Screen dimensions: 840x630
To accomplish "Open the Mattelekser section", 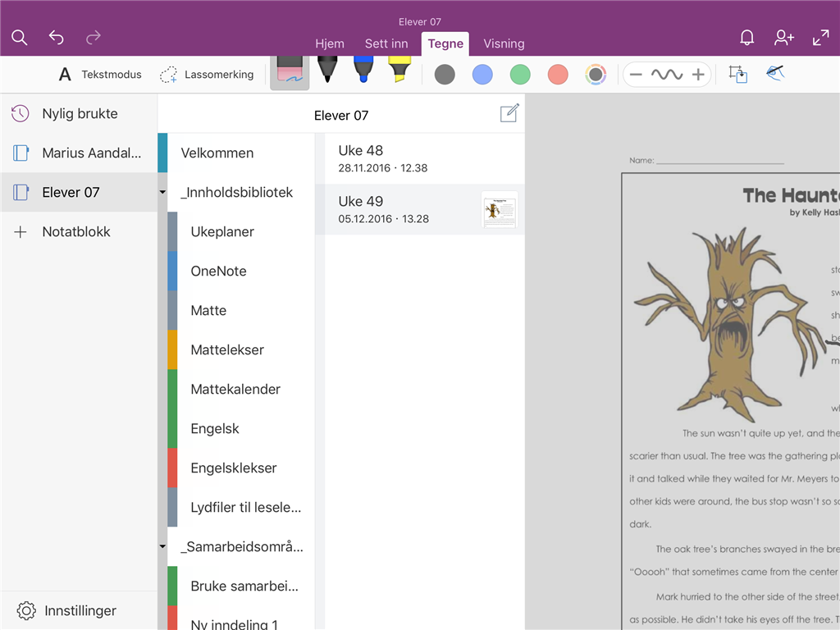I will tap(241, 349).
